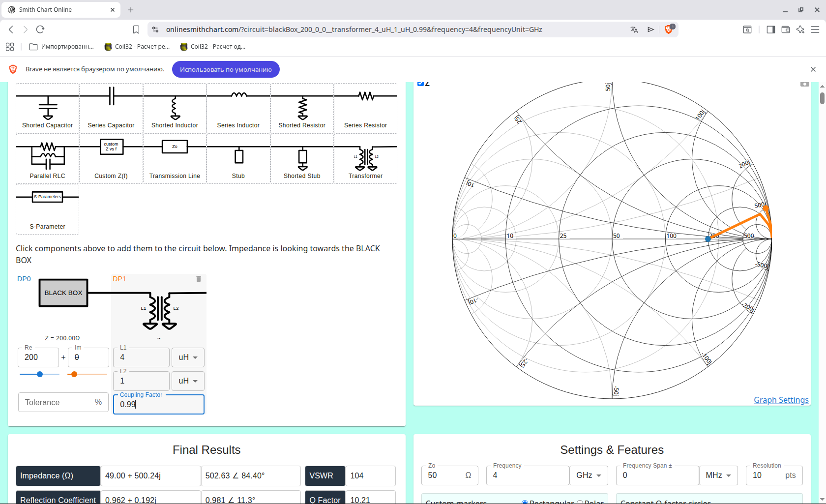826x504 pixels.
Task: Insert a Transmission Line element
Action: (x=175, y=159)
